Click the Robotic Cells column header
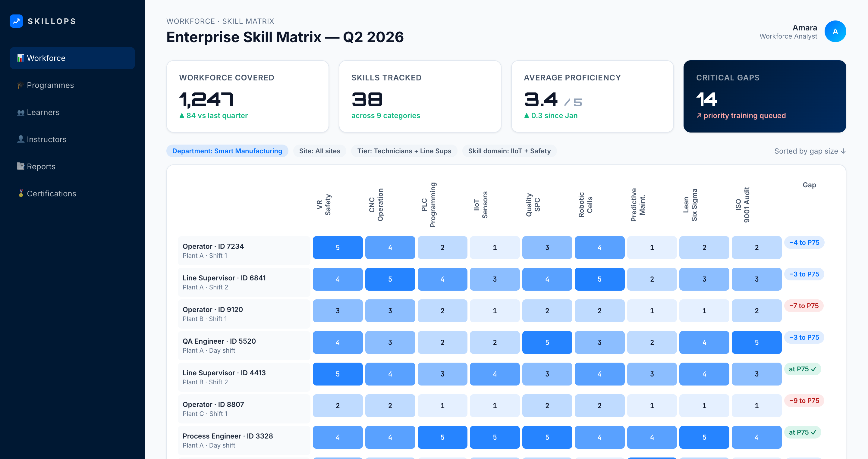Viewport: 868px width, 459px height. coord(586,205)
